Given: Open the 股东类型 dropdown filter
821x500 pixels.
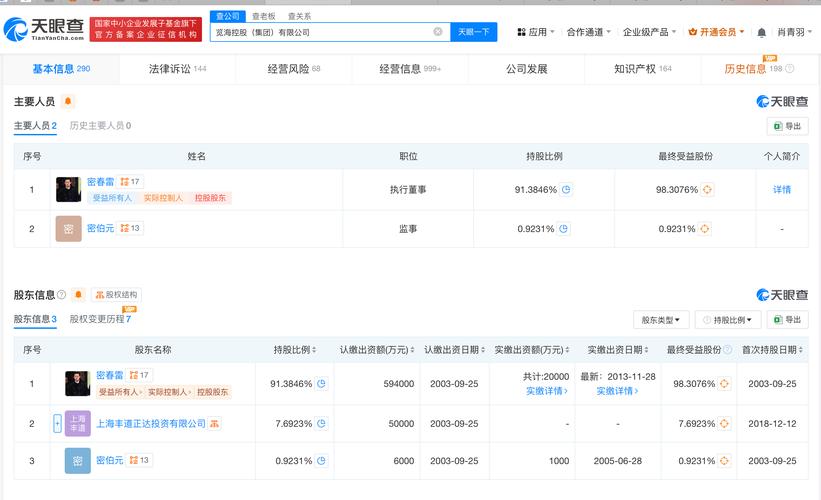Looking at the screenshot, I should pyautogui.click(x=661, y=320).
